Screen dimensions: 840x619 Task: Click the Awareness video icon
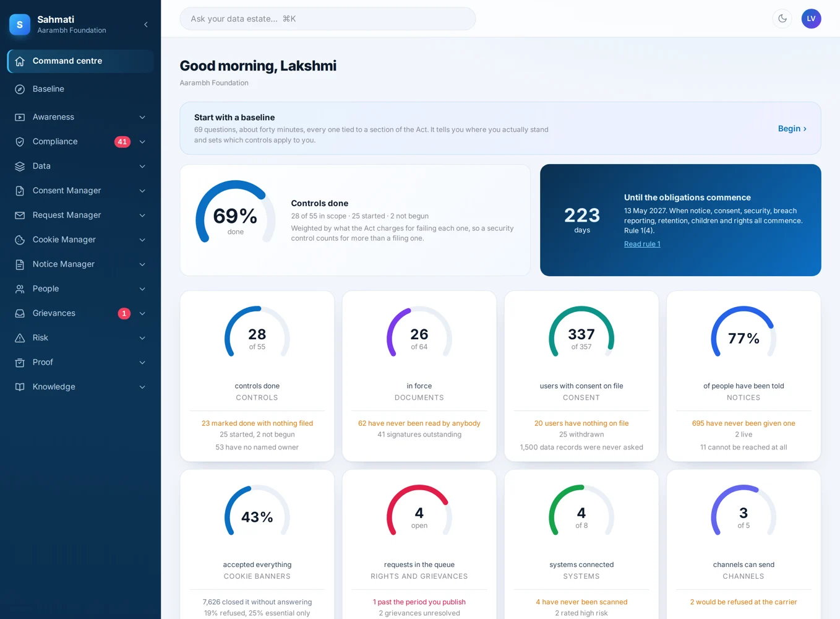[x=20, y=117]
